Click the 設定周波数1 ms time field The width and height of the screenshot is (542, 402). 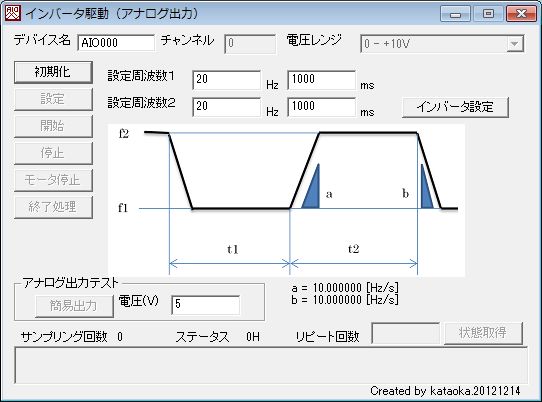click(321, 80)
